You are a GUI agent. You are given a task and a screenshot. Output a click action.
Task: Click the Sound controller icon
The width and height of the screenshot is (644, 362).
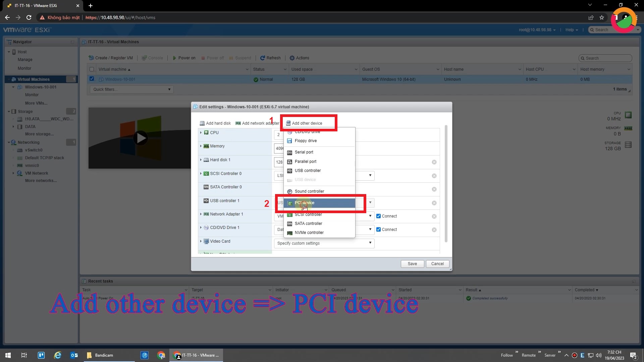(x=290, y=191)
